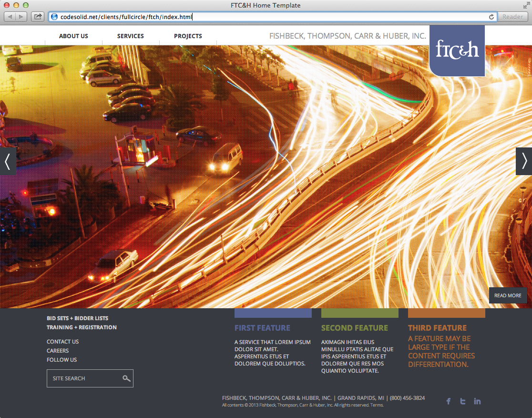
Task: Click the Read More button
Action: click(x=508, y=295)
